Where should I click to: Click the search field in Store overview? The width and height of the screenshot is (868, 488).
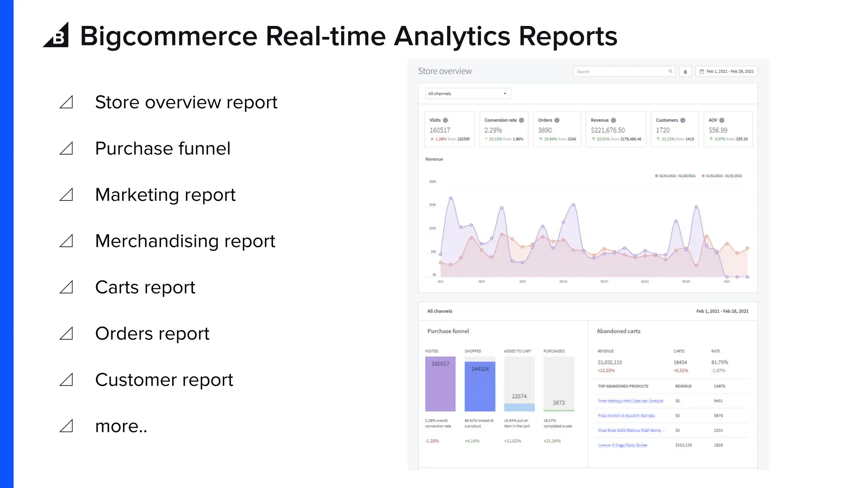(624, 72)
